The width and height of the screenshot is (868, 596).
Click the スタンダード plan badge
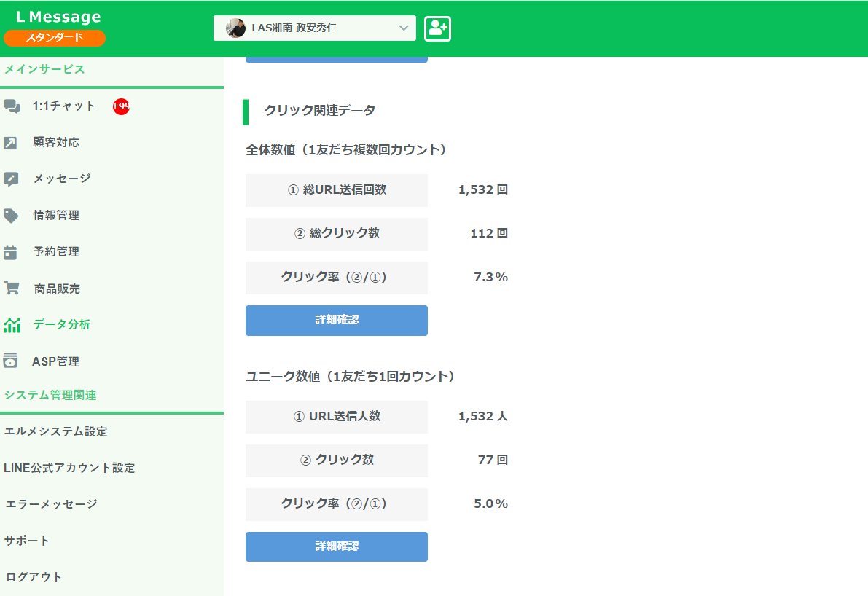pos(54,38)
